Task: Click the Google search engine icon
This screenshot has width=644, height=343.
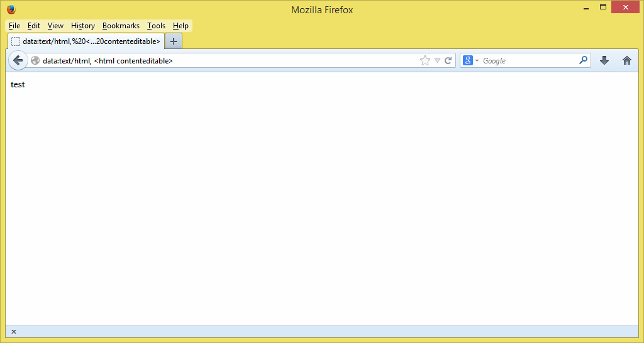Action: tap(468, 61)
